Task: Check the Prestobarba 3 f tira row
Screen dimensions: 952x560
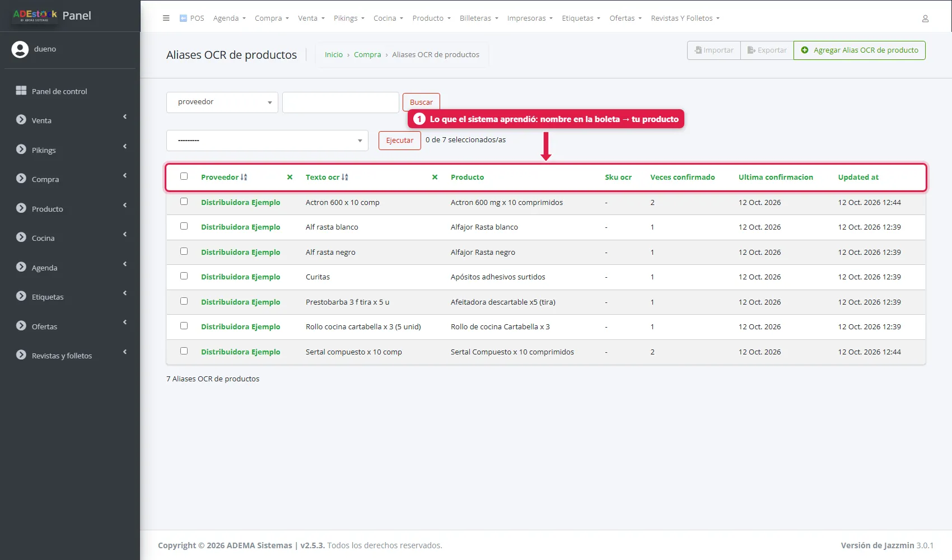Action: tap(184, 301)
